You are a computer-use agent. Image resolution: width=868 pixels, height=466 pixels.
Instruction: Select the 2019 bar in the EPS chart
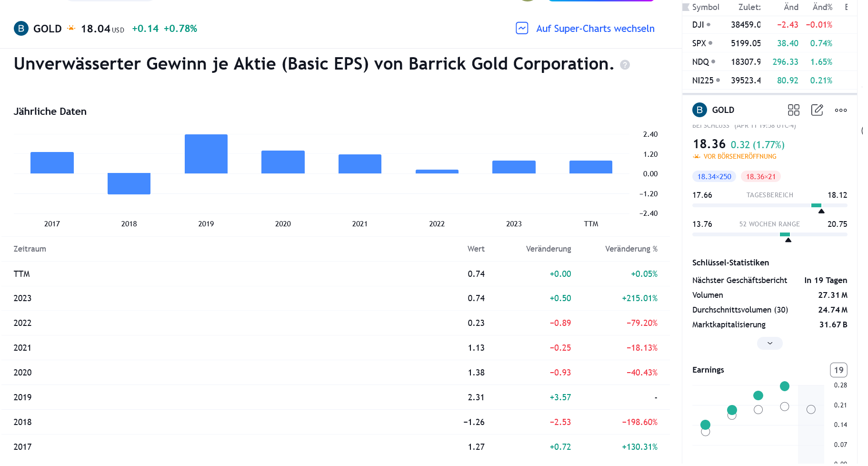tap(206, 153)
